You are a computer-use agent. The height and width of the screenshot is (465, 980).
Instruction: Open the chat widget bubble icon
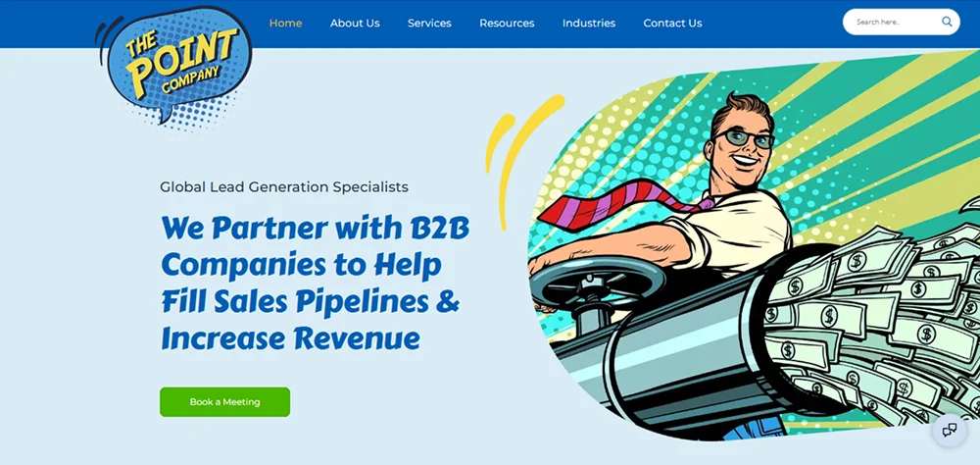[950, 430]
